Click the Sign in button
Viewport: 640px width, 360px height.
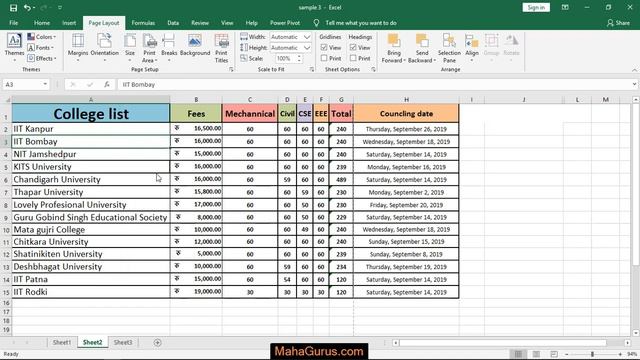coord(536,8)
